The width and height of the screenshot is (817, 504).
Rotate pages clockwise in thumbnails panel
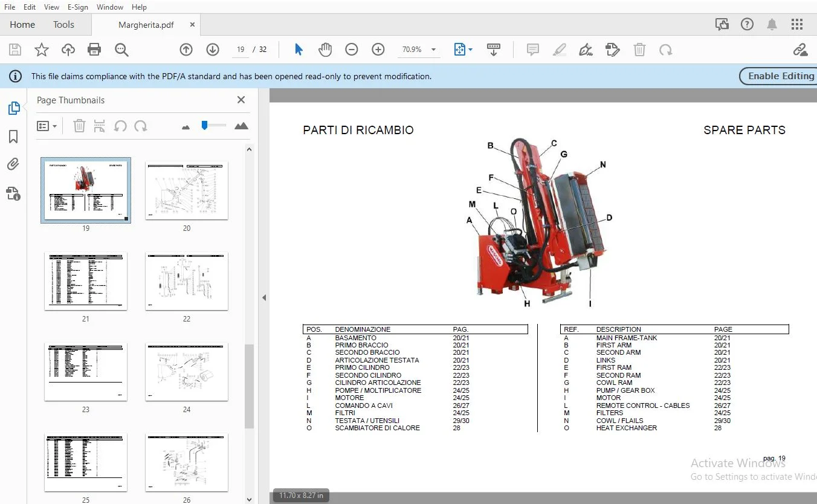141,126
